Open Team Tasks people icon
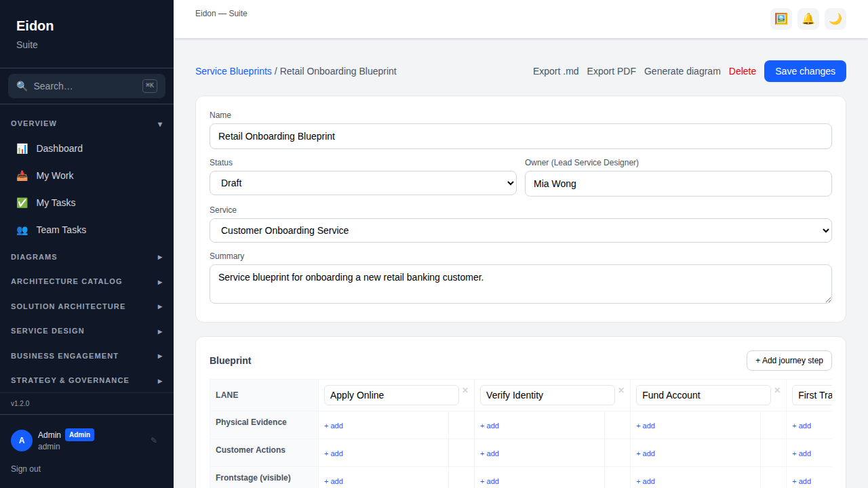This screenshot has height=488, width=868. (x=22, y=230)
